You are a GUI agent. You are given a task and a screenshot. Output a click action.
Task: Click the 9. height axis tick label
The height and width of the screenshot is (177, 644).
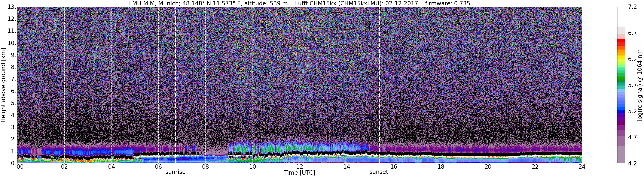coord(13,55)
